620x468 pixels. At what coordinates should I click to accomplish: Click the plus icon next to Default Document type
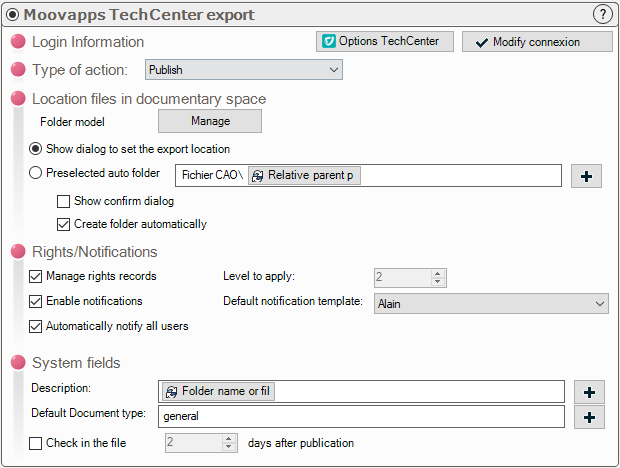pos(589,416)
